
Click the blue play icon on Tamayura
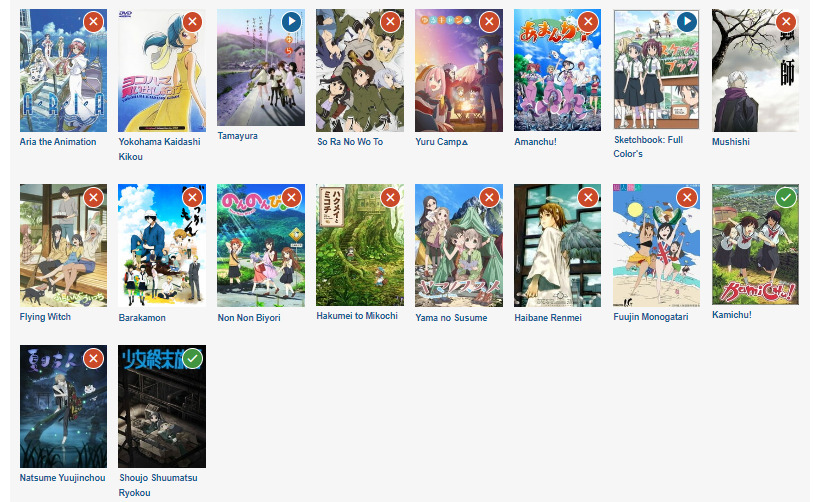point(291,22)
